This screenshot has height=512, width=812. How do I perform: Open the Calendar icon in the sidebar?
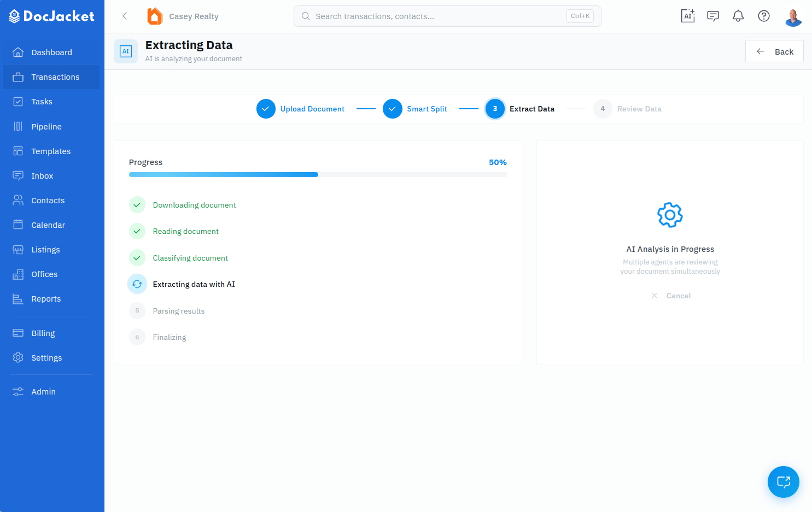click(x=18, y=225)
